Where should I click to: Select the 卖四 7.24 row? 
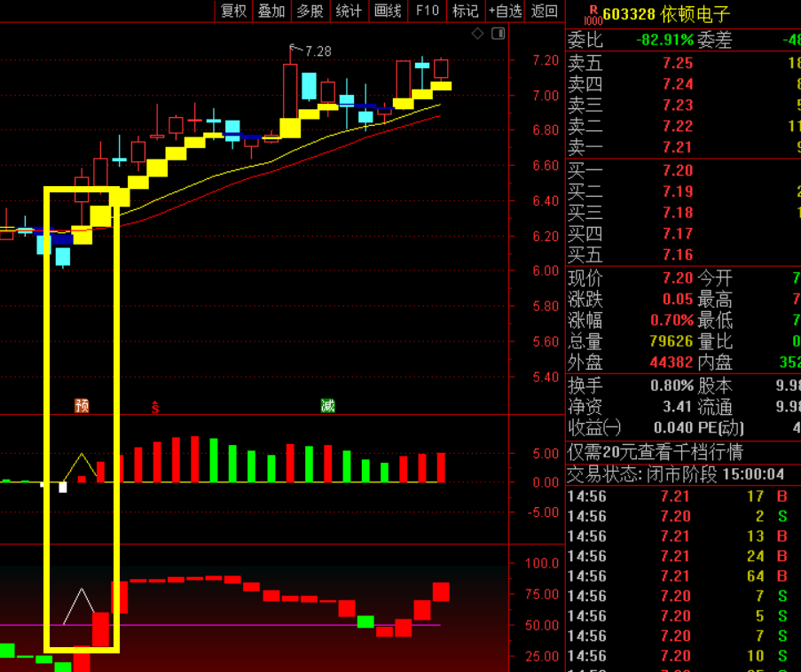[684, 83]
